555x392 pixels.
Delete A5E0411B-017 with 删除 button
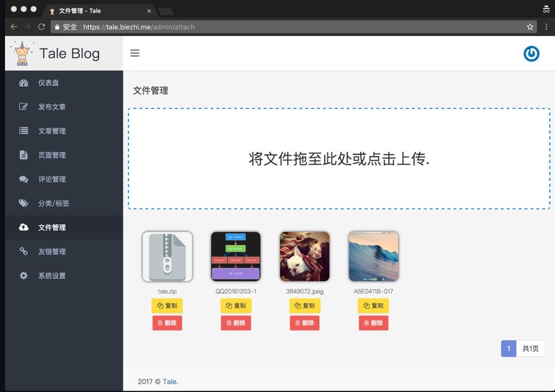coord(373,323)
